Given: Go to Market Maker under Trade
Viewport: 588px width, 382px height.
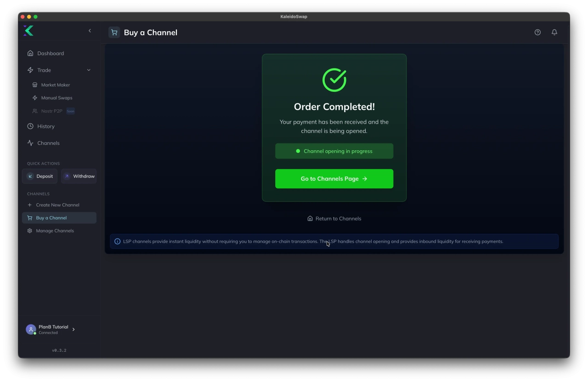Looking at the screenshot, I should pyautogui.click(x=56, y=85).
